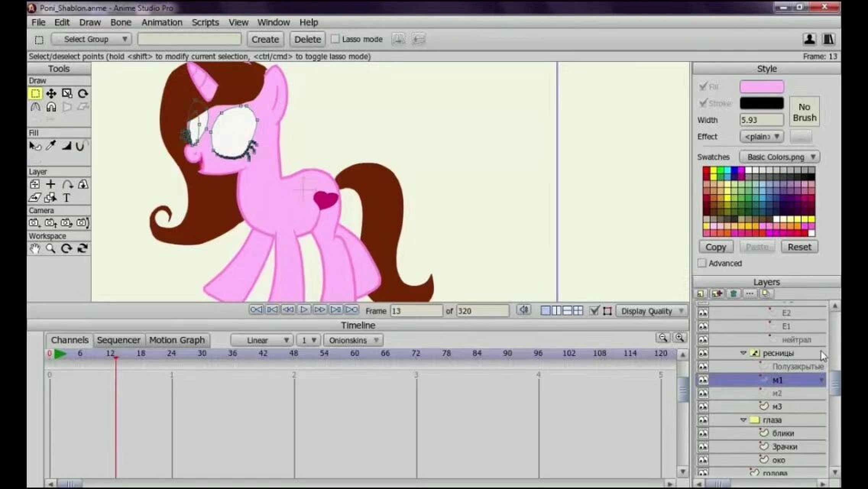Open the Select Group dropdown
Image resolution: width=868 pixels, height=489 pixels.
click(92, 39)
